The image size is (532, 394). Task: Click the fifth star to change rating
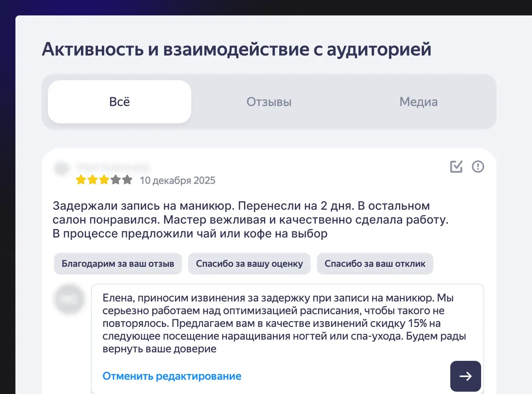(x=127, y=179)
